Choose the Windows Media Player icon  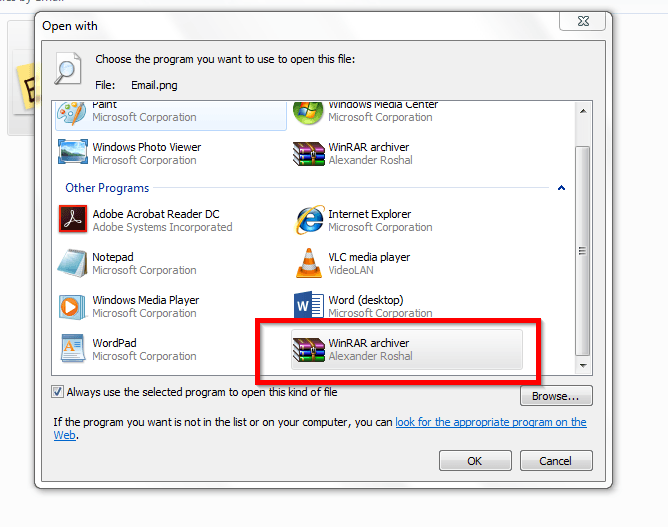pos(70,306)
